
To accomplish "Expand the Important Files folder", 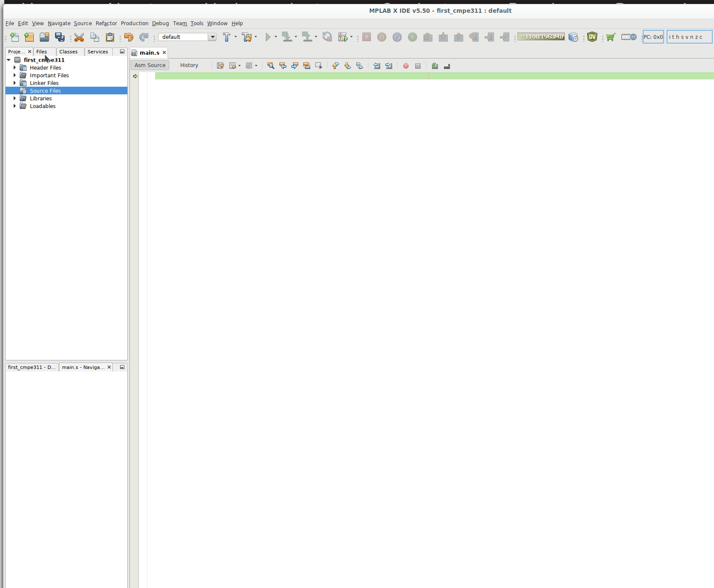I will (15, 76).
